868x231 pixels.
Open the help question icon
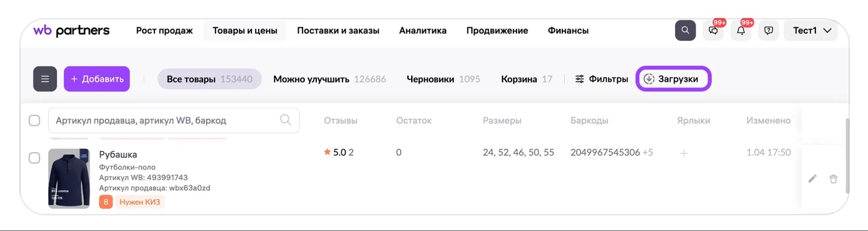[769, 30]
